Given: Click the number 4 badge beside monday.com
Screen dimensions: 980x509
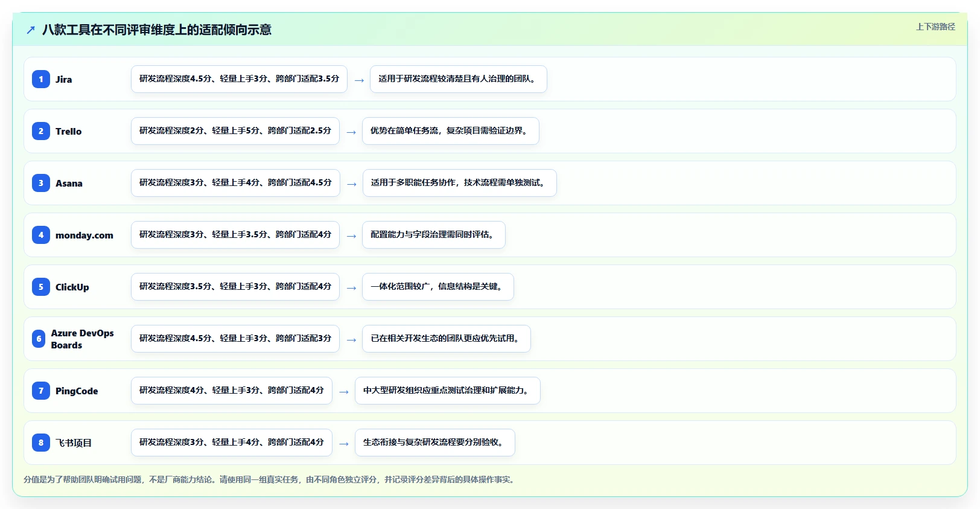Looking at the screenshot, I should (x=41, y=235).
